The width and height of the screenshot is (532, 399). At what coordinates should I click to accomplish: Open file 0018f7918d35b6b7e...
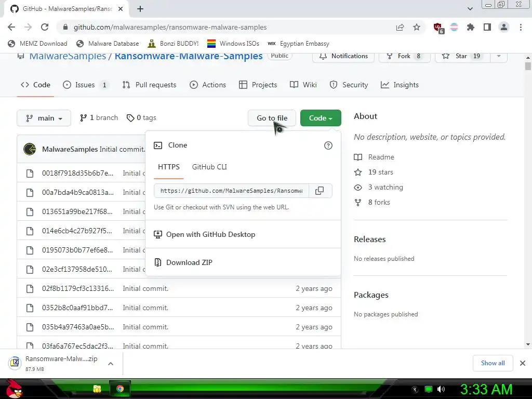(x=78, y=173)
